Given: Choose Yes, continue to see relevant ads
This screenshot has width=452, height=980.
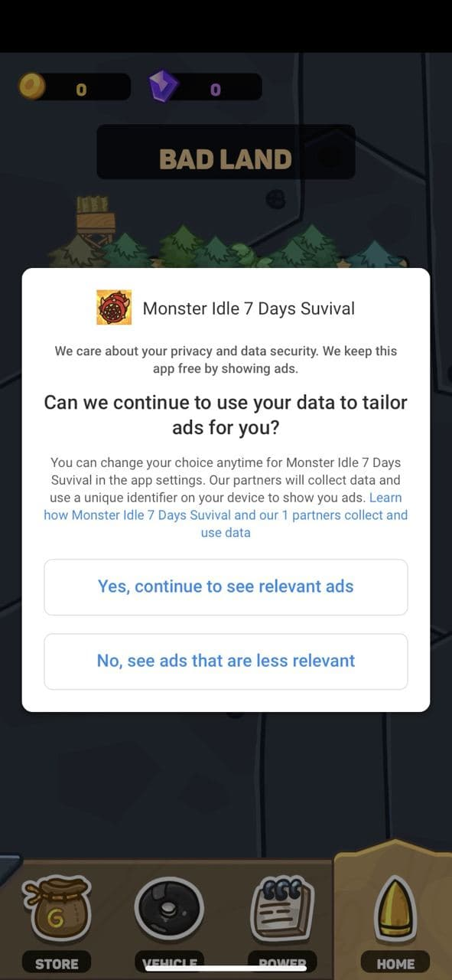Looking at the screenshot, I should (x=226, y=587).
